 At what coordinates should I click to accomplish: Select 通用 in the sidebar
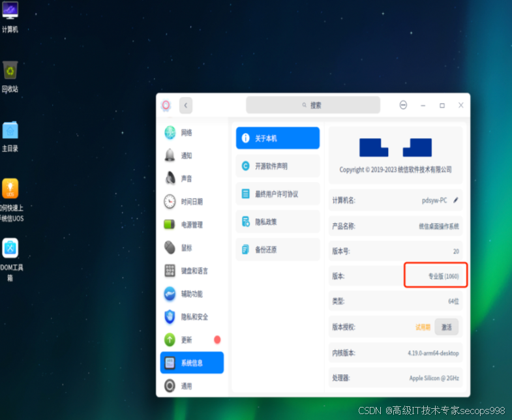tap(192, 386)
